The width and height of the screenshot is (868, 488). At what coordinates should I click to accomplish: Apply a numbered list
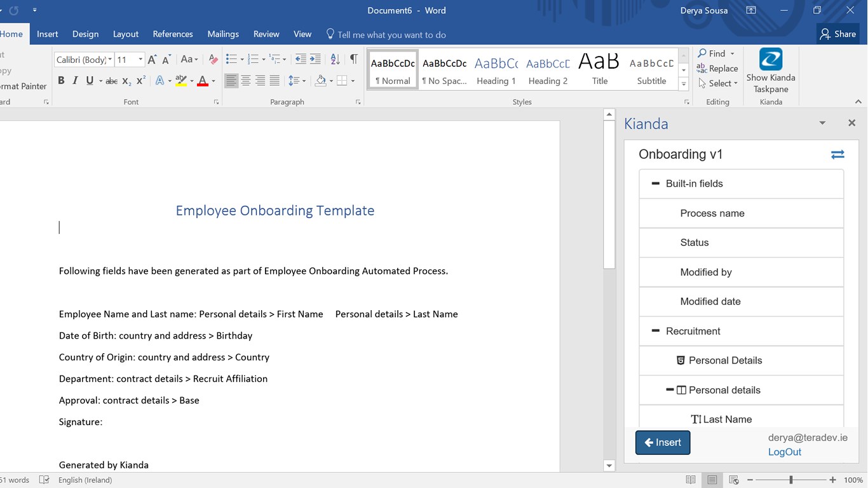point(253,60)
